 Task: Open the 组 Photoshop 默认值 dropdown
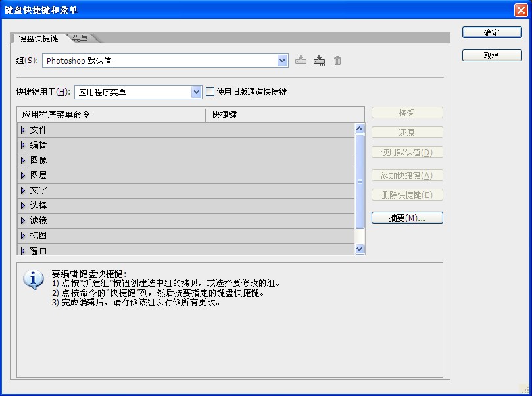click(x=282, y=61)
